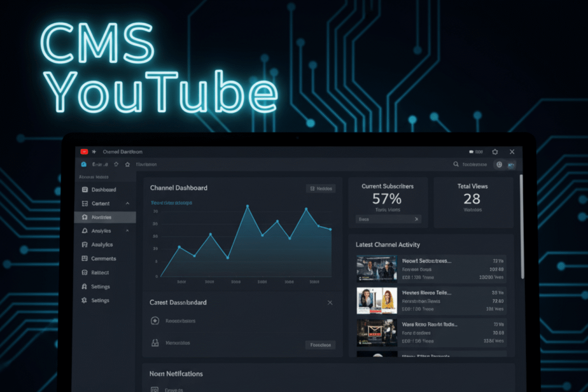Click the Nodes button above the chart
Viewport: 588px width, 392px height.
[321, 188]
